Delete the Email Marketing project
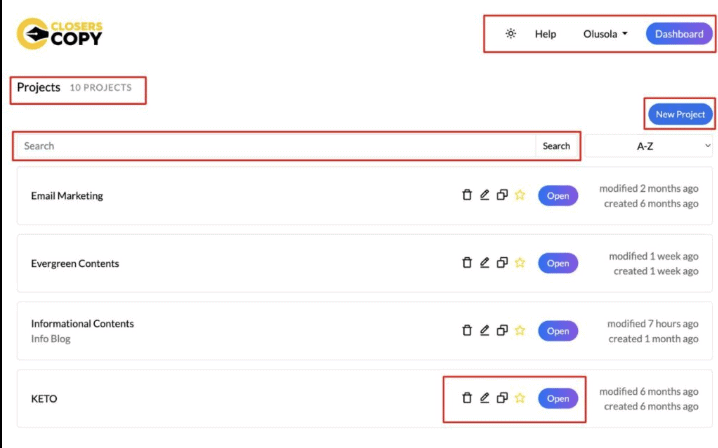This screenshot has height=448, width=718. pos(466,195)
